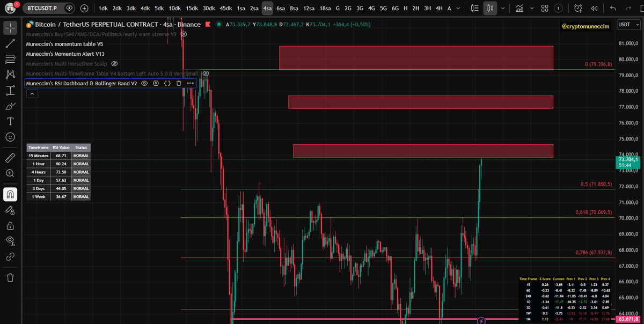
Task: Toggle hide all drawings eye icon
Action: [x=10, y=241]
